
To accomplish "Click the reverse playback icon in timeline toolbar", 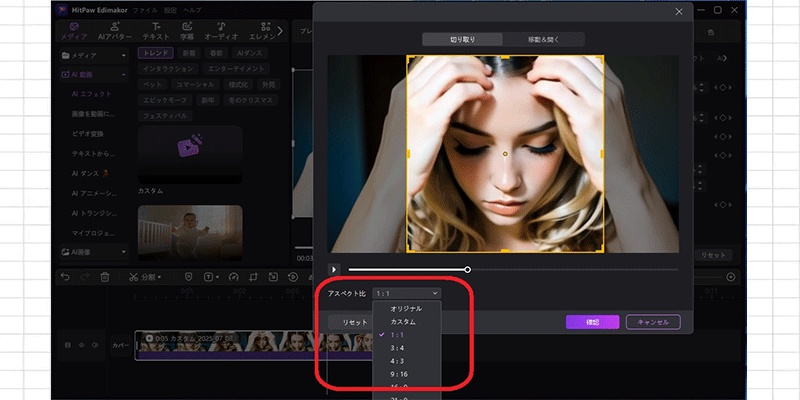I will click(x=293, y=277).
